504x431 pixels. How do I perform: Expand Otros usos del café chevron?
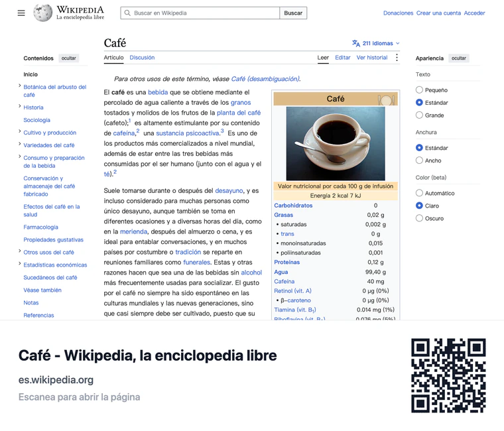tap(20, 251)
